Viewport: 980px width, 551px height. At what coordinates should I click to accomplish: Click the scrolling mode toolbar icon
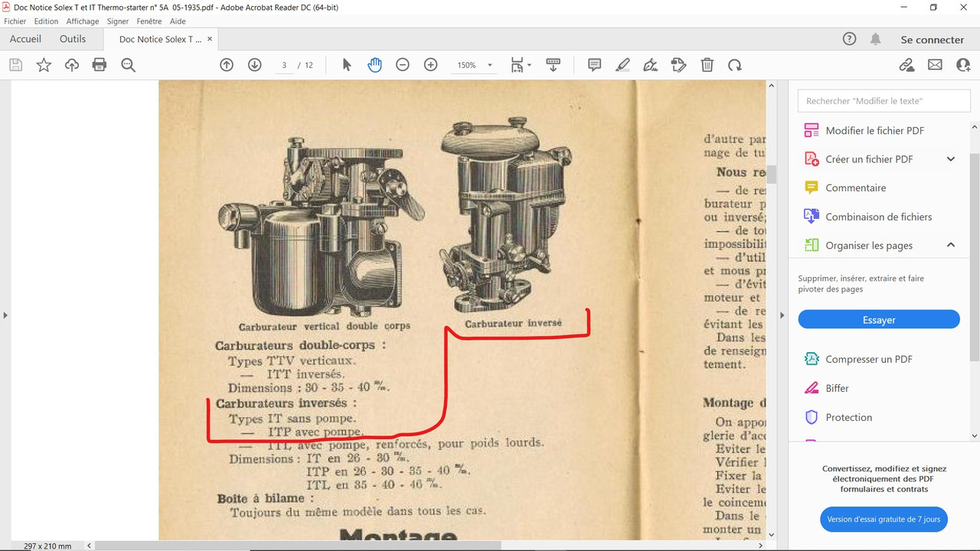tap(553, 65)
